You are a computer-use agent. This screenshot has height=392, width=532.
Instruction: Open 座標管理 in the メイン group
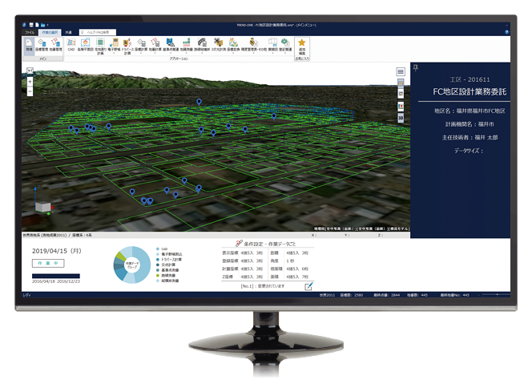click(42, 46)
